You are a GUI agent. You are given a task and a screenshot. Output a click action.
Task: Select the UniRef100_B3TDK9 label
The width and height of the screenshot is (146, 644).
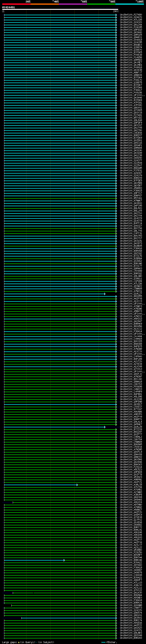tap(131, 138)
